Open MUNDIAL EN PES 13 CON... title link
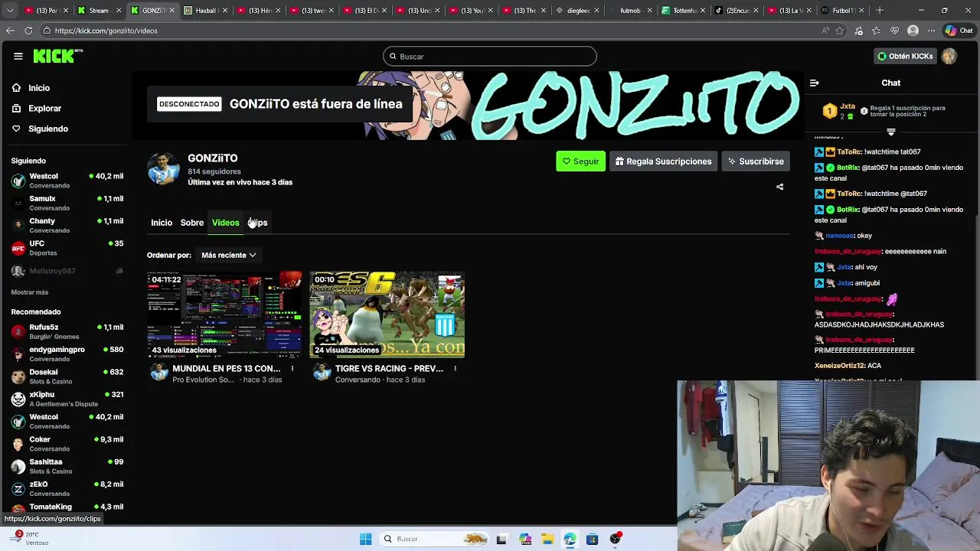Viewport: 980px width, 551px height. click(x=227, y=369)
